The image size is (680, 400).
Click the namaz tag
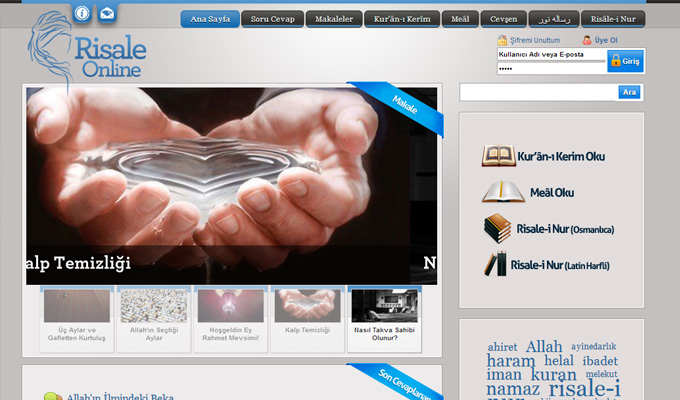[x=513, y=389]
